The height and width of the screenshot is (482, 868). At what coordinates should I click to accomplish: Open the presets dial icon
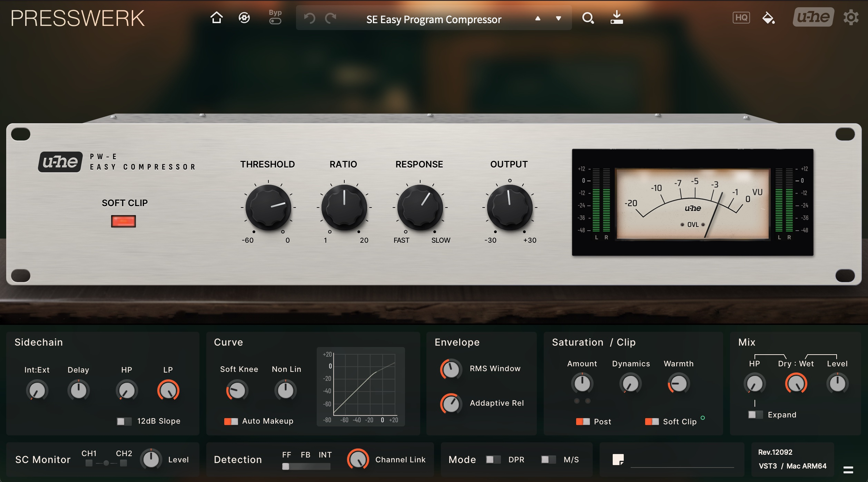click(244, 18)
